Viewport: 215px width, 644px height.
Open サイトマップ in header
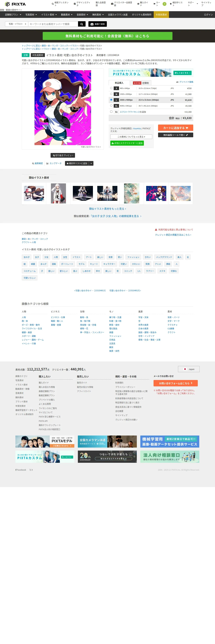pyautogui.click(x=206, y=4)
